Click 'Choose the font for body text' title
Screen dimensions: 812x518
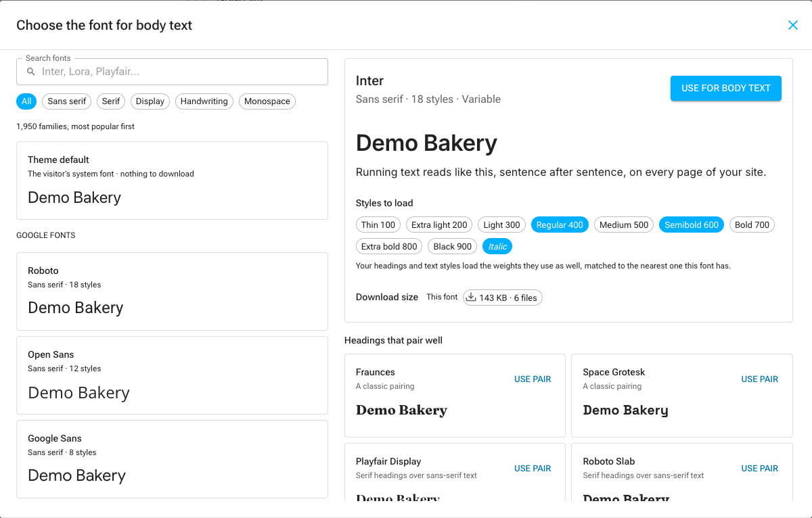tap(104, 25)
